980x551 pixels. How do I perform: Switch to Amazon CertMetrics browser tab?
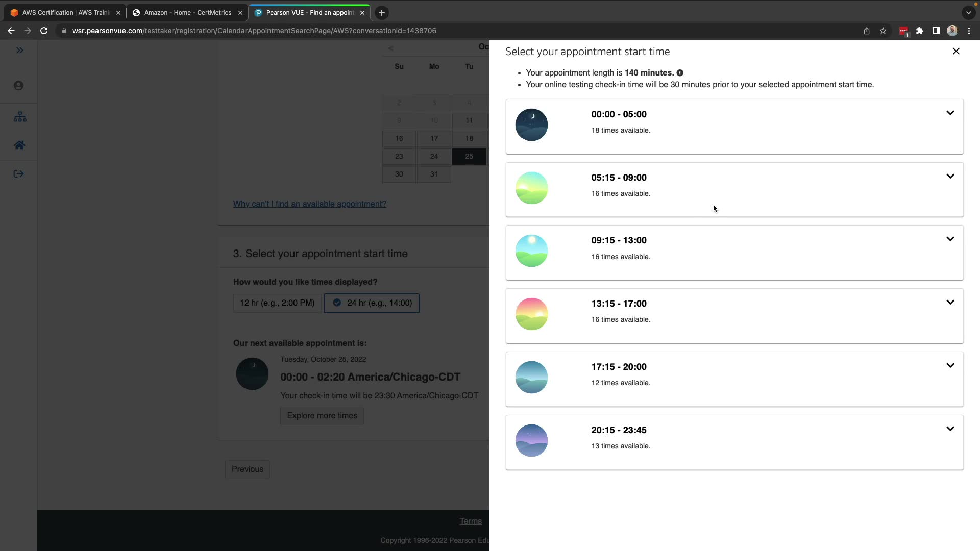point(187,13)
